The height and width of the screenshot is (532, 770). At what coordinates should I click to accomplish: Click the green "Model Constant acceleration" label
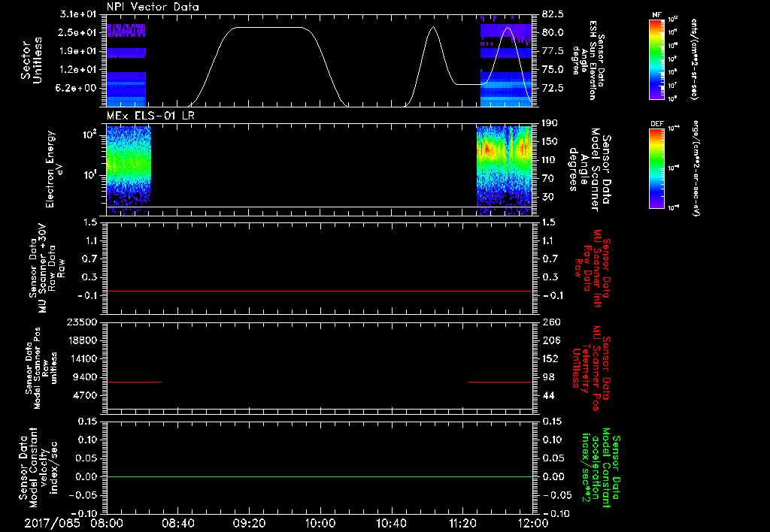click(601, 466)
